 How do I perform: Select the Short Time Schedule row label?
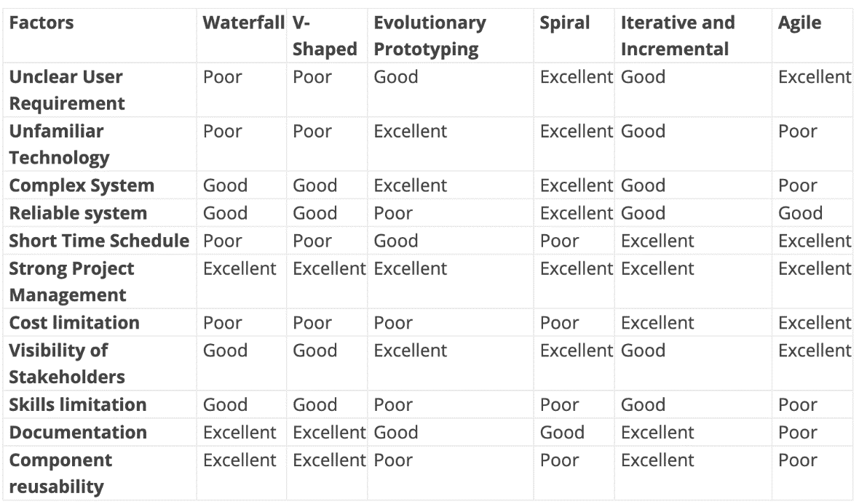pos(99,241)
